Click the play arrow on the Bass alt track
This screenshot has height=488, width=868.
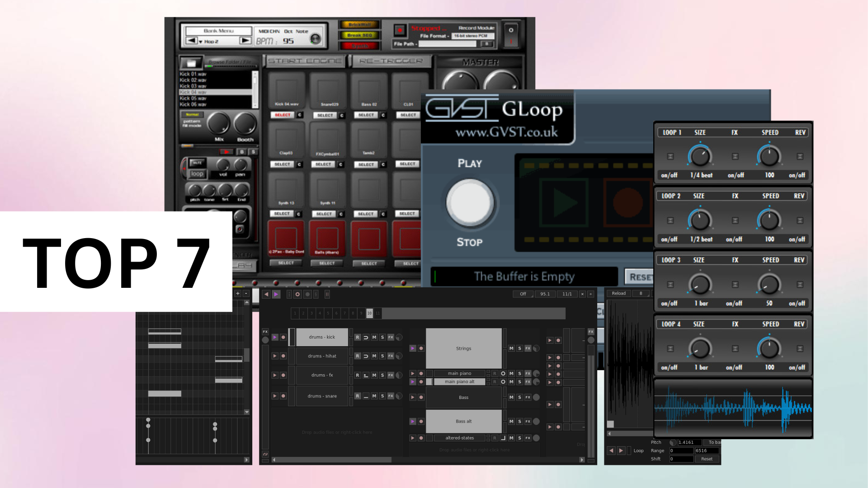(412, 421)
